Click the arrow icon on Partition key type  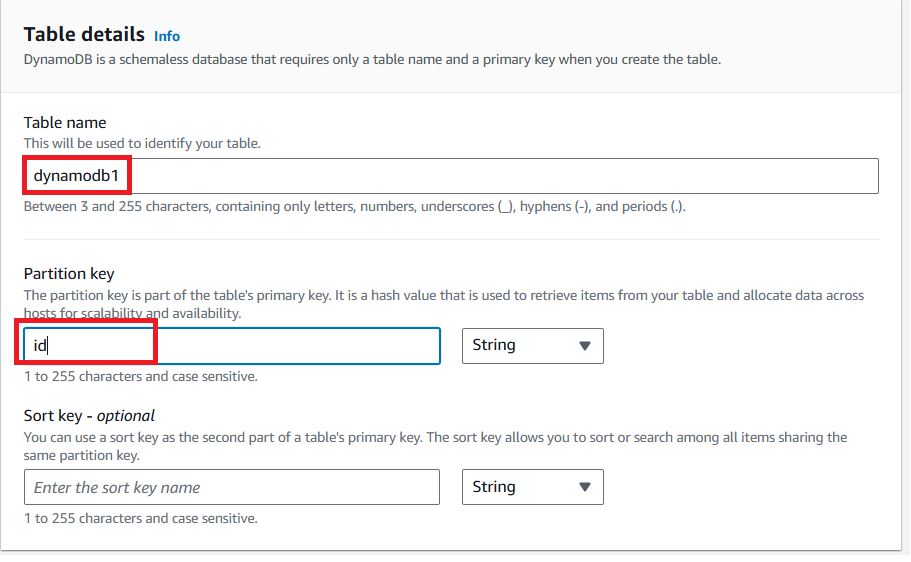tap(585, 346)
